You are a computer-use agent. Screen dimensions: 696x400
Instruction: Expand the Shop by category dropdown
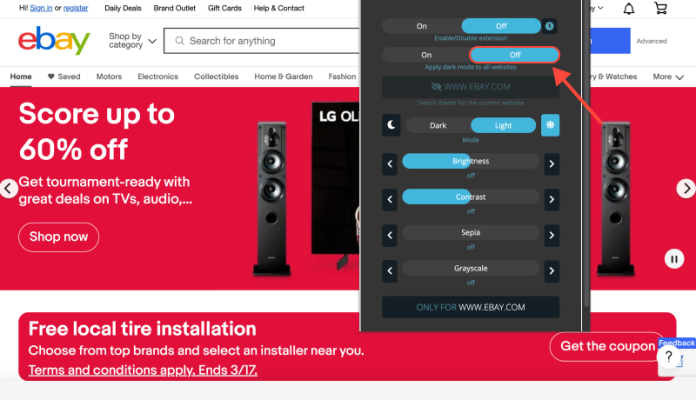pos(132,41)
